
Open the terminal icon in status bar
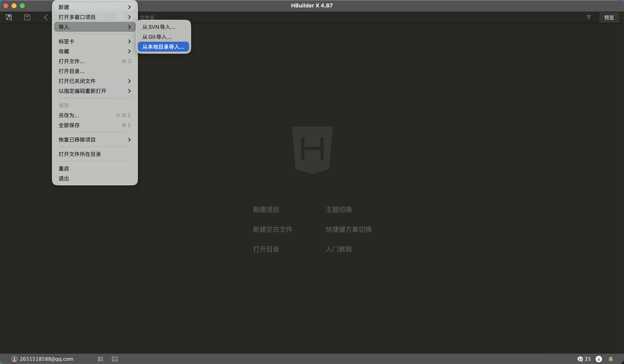pyautogui.click(x=115, y=359)
